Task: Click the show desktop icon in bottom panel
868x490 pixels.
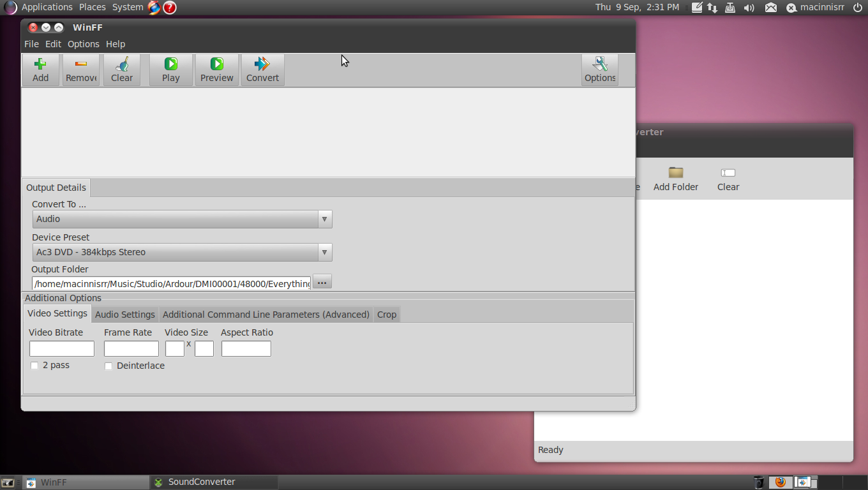Action: [8, 482]
